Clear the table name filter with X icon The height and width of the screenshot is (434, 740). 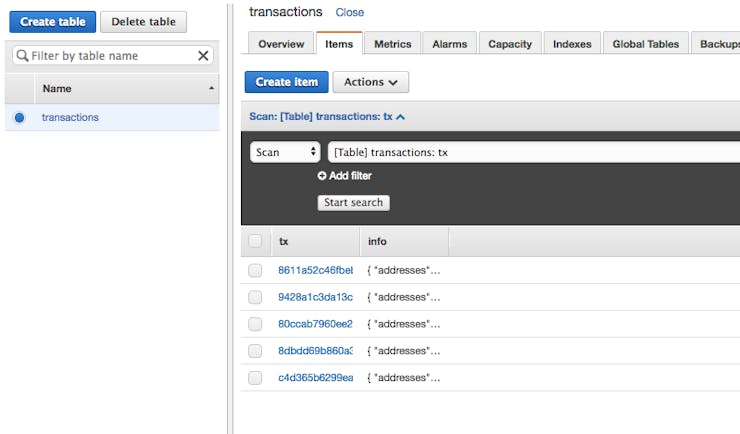[x=203, y=56]
